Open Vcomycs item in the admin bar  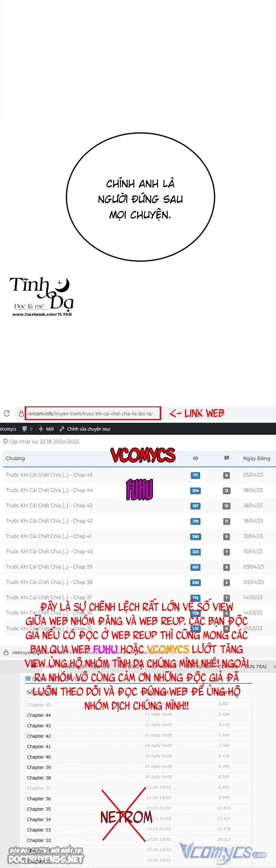click(8, 429)
